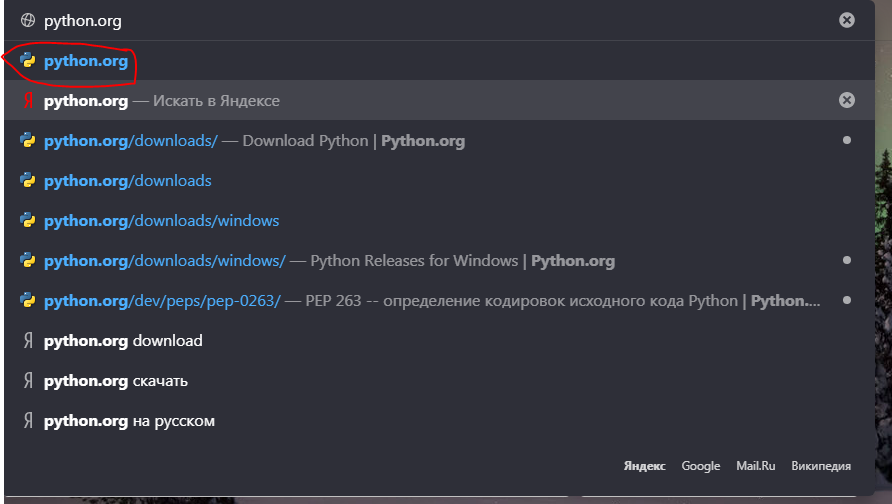Image resolution: width=892 pixels, height=504 pixels.
Task: Click dot indicator on Download Python row
Action: (846, 140)
